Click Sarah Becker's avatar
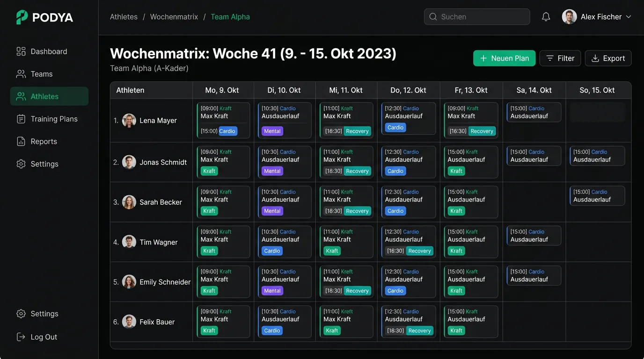This screenshot has height=359, width=644. [129, 202]
